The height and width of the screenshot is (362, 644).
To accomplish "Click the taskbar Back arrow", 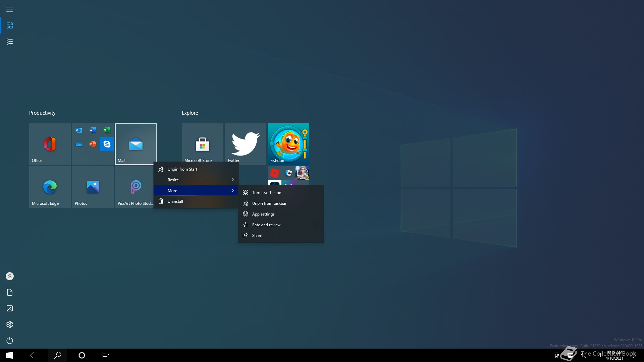I will (x=34, y=355).
